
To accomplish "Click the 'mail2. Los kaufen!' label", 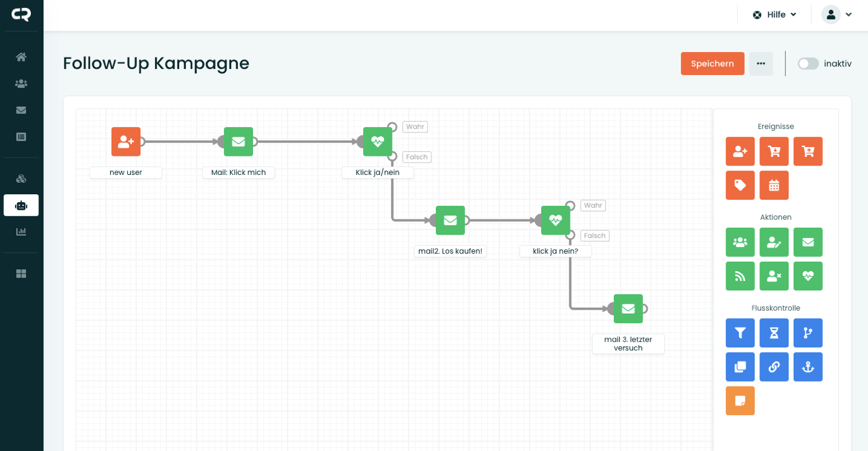I will coord(450,251).
